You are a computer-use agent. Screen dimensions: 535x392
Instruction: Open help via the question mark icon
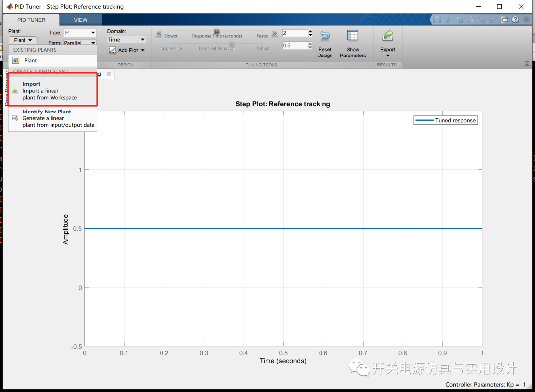pos(515,20)
